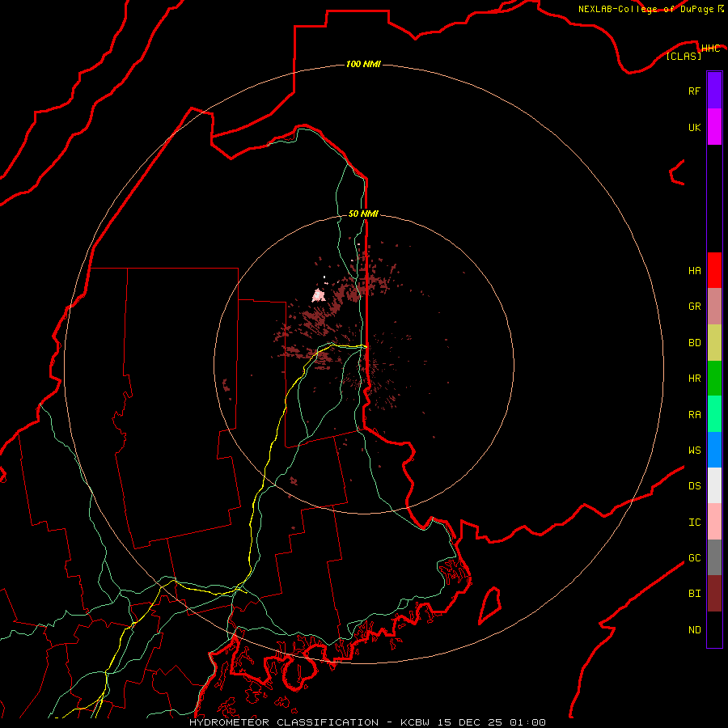Select the GR legend color block

(x=714, y=306)
